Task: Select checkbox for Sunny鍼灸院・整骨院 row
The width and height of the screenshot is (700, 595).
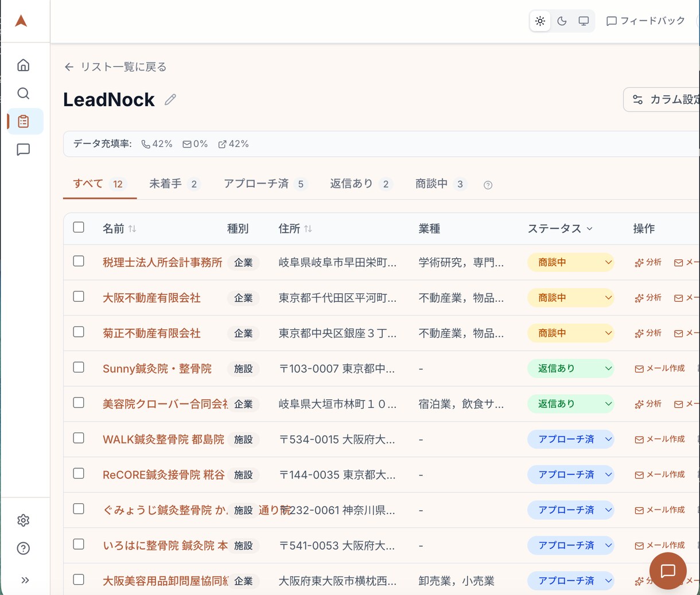Action: [79, 367]
